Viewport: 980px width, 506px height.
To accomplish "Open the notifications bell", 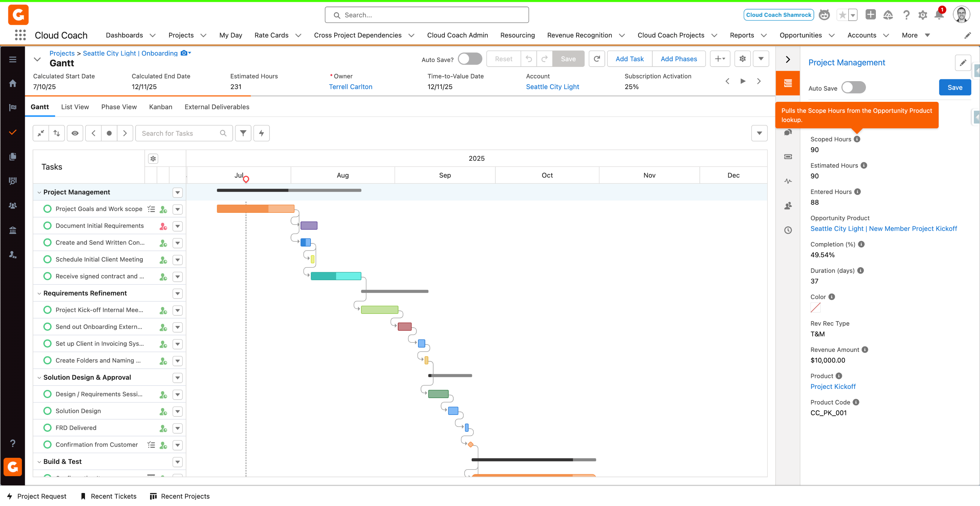I will [939, 15].
